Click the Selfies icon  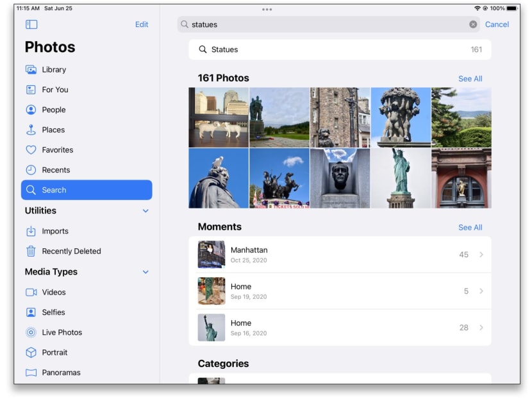pyautogui.click(x=31, y=312)
